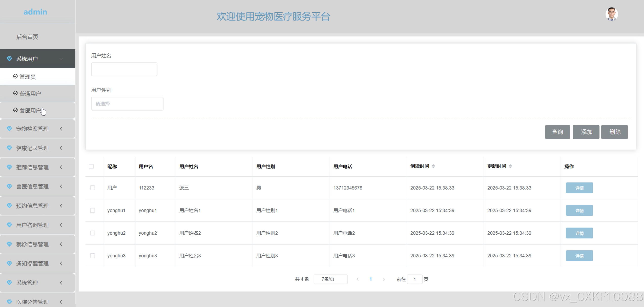Viewport: 644px width, 307px height.
Task: Expand the 推荐信息管理 menu chevron
Action: (61, 167)
